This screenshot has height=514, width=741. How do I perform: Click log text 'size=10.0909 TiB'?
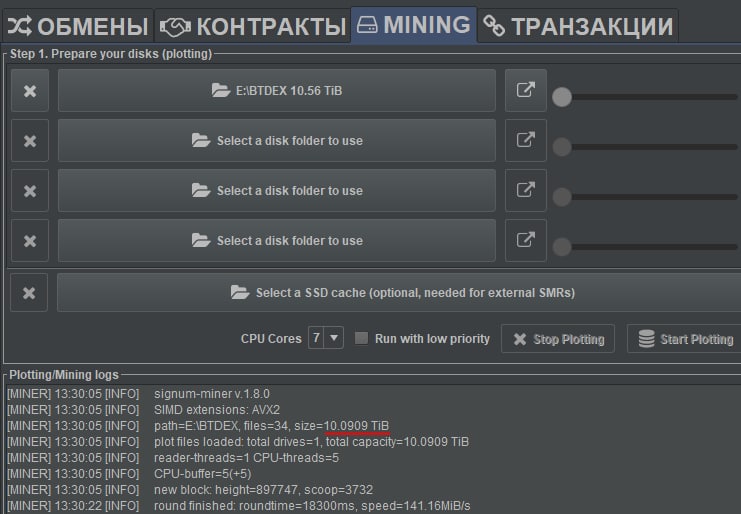coord(342,426)
